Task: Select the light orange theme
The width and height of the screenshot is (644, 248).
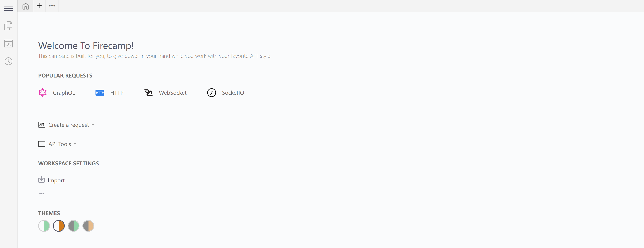Action: (x=59, y=226)
